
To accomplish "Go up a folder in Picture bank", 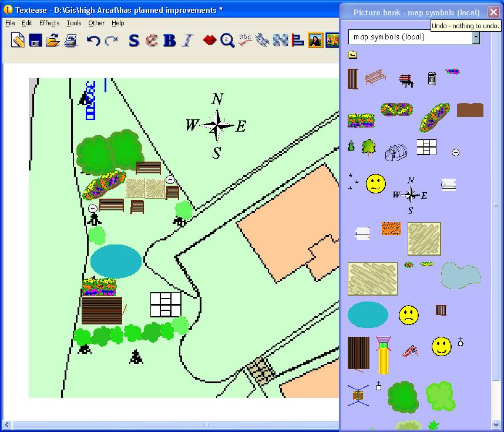I will pos(352,55).
